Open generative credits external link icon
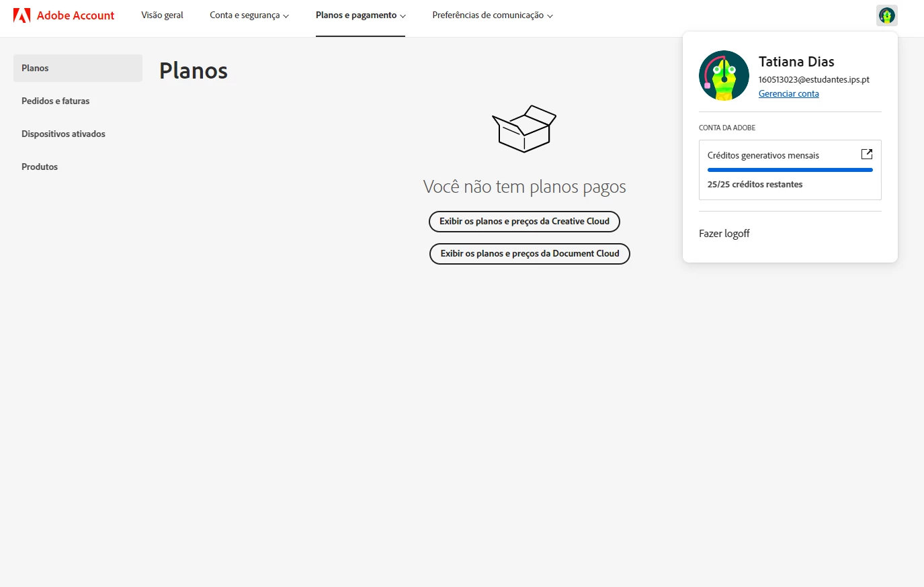Image resolution: width=924 pixels, height=587 pixels. point(867,154)
